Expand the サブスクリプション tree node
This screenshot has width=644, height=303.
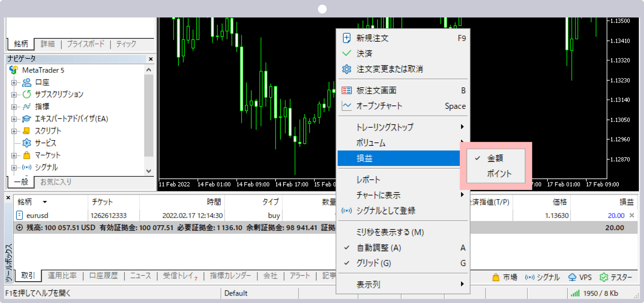[x=14, y=94]
